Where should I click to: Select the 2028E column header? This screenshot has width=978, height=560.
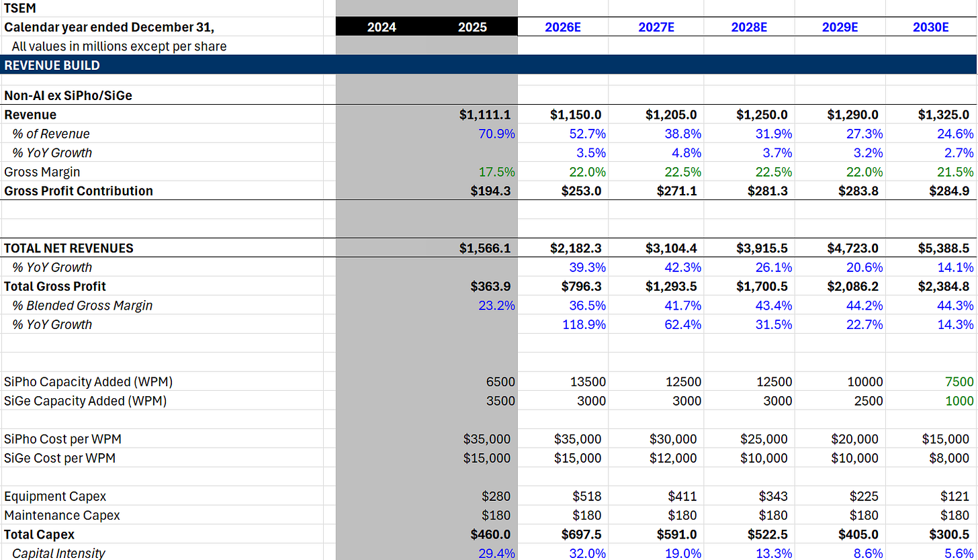click(x=750, y=27)
